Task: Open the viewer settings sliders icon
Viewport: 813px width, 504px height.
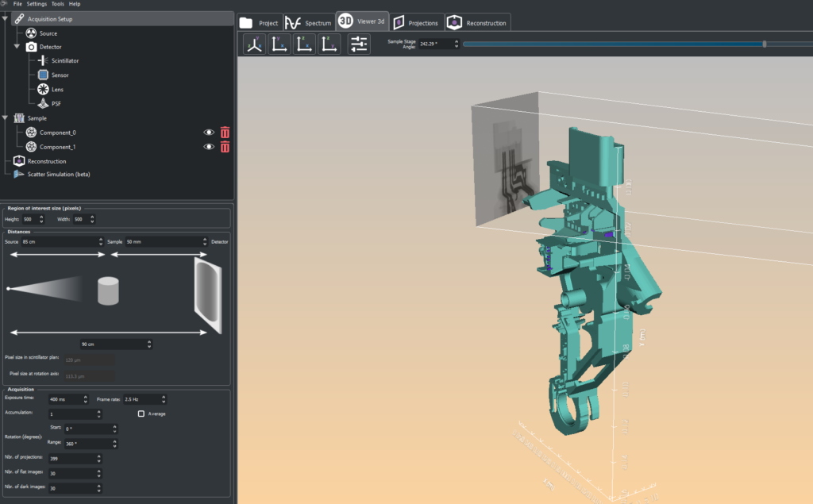Action: pyautogui.click(x=359, y=45)
